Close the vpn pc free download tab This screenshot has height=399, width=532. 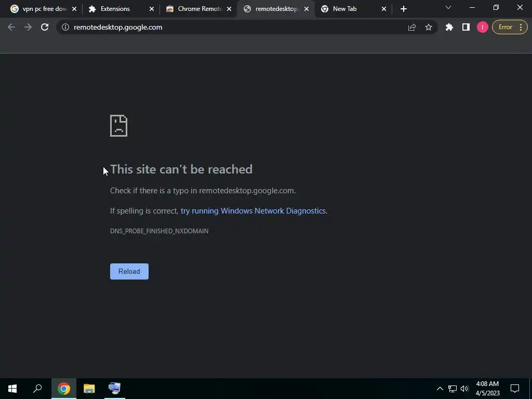(74, 9)
